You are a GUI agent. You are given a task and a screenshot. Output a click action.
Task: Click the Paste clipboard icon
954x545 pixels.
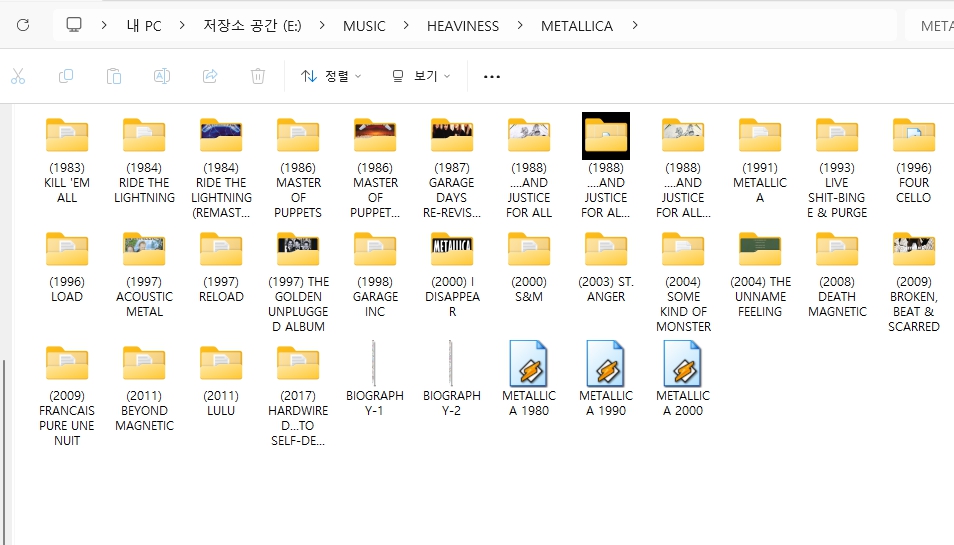114,76
